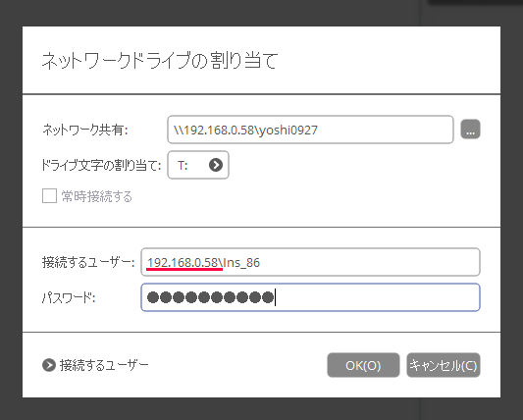This screenshot has height=420, width=523.
Task: Cancel the dialog with キャンセル(C)
Action: (x=444, y=365)
